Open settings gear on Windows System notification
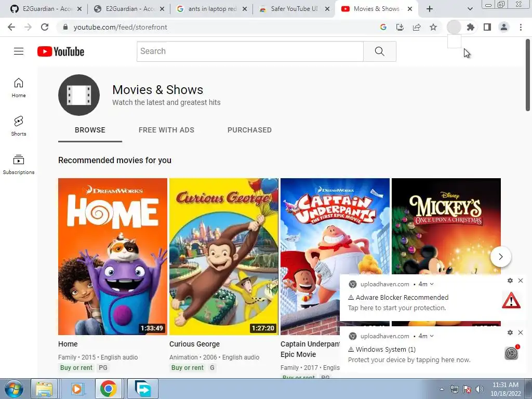The image size is (532, 399). [x=510, y=332]
